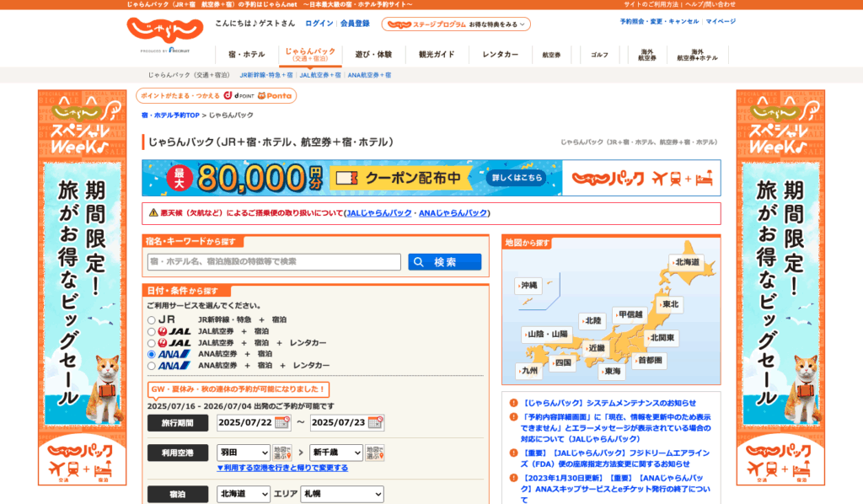Select JAL航空券+宿泊+レンタカー radio option

tap(152, 343)
